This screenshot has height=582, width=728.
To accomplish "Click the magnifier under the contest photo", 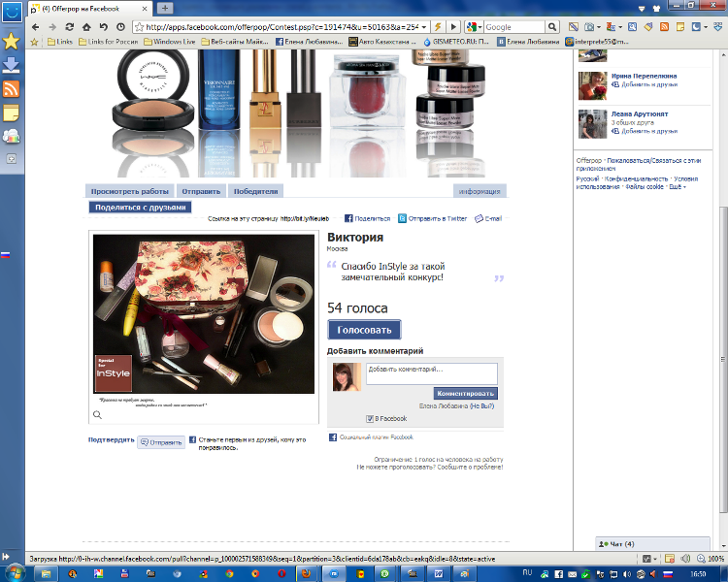I will tap(97, 415).
